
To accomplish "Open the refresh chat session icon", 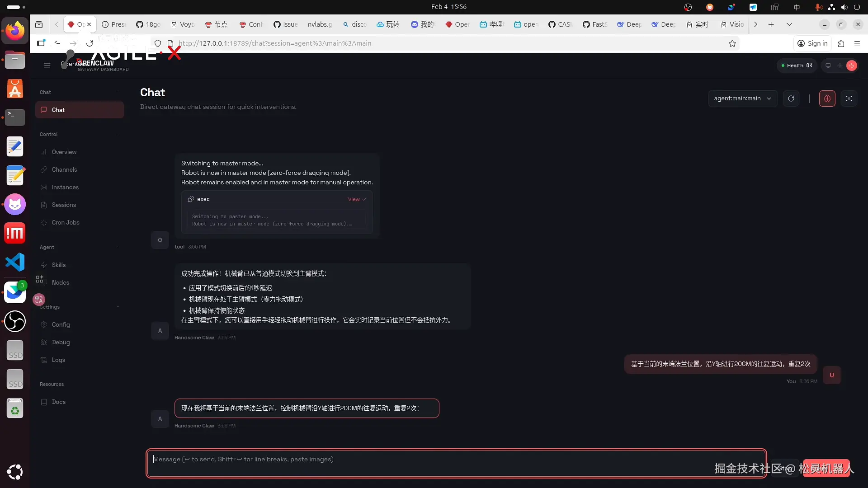I will tap(791, 99).
